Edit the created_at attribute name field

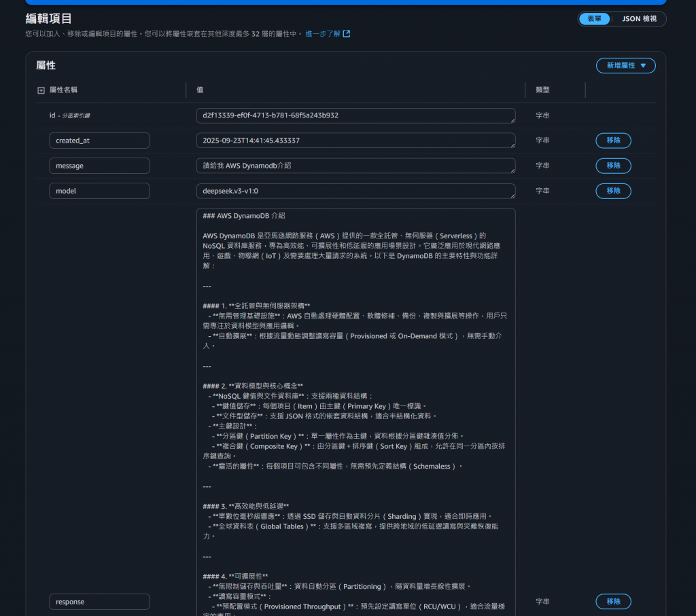coord(99,141)
